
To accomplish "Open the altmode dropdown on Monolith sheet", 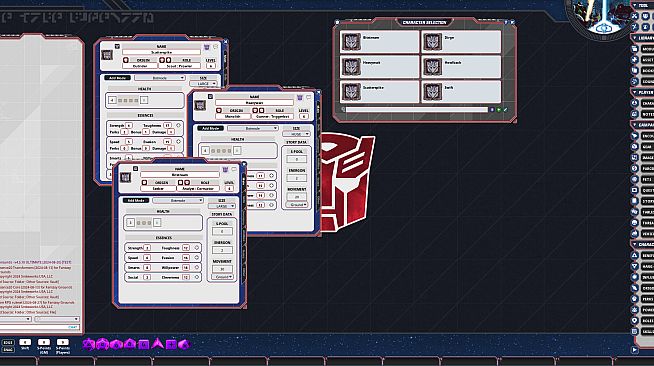I will 253,128.
